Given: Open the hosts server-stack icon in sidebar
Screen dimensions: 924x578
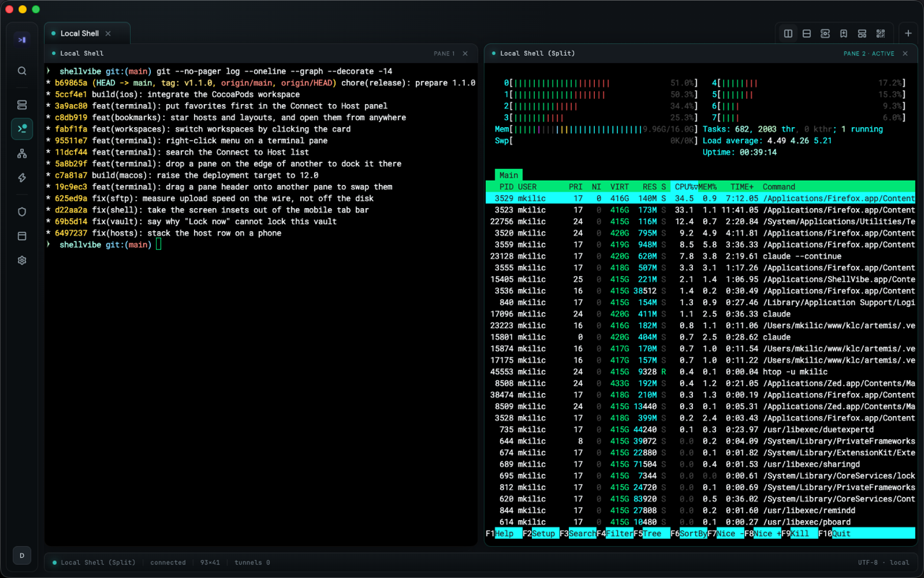Looking at the screenshot, I should tap(22, 105).
